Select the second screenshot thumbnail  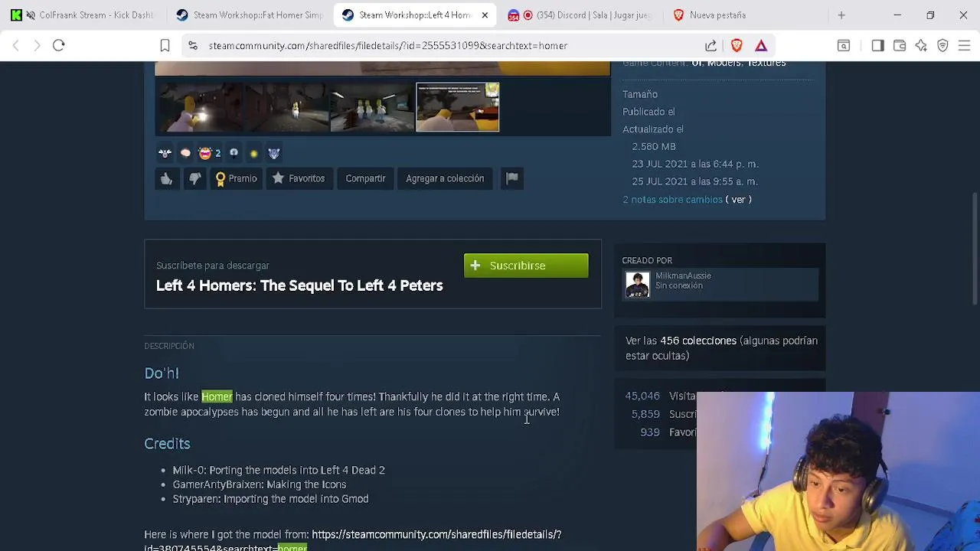286,107
